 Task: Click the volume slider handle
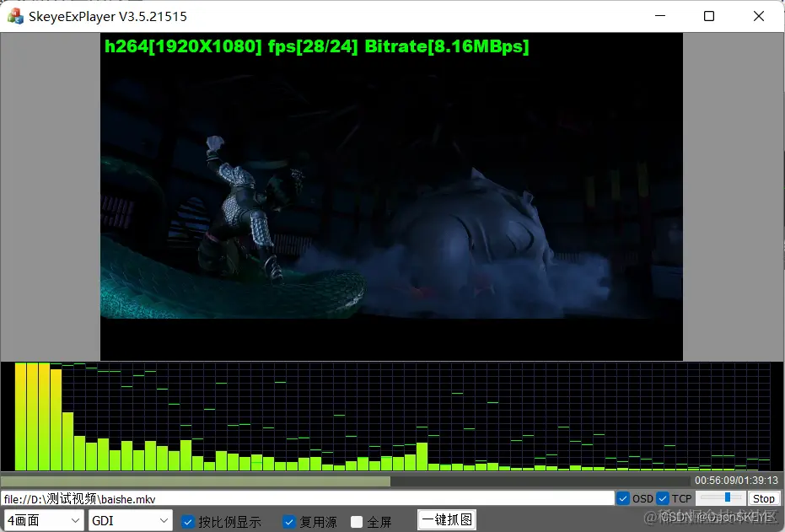click(x=728, y=497)
